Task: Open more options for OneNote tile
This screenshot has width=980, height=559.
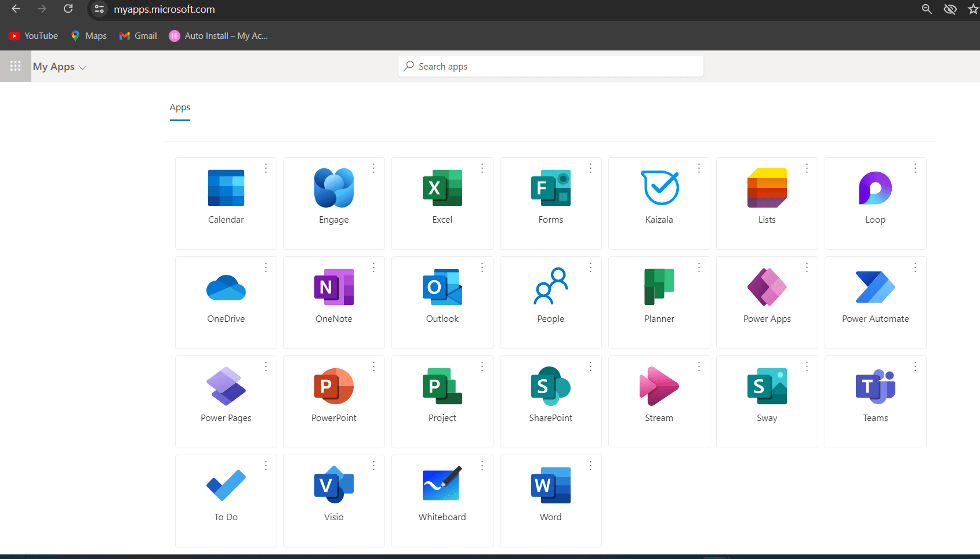Action: click(374, 267)
